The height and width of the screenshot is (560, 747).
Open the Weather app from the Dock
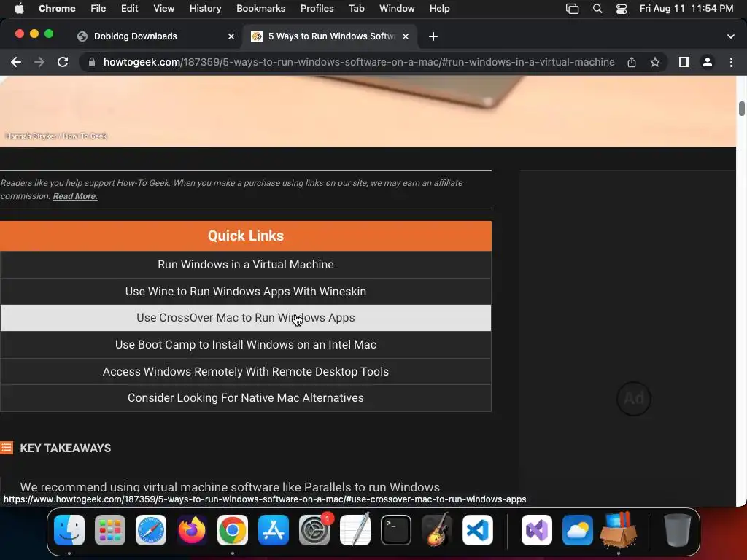578,530
